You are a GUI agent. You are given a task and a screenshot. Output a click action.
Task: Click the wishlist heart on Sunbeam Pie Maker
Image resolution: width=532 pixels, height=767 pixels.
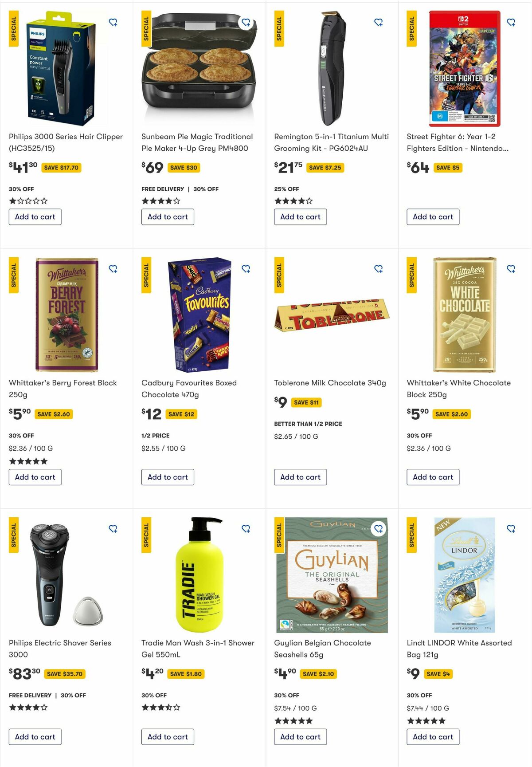(246, 23)
